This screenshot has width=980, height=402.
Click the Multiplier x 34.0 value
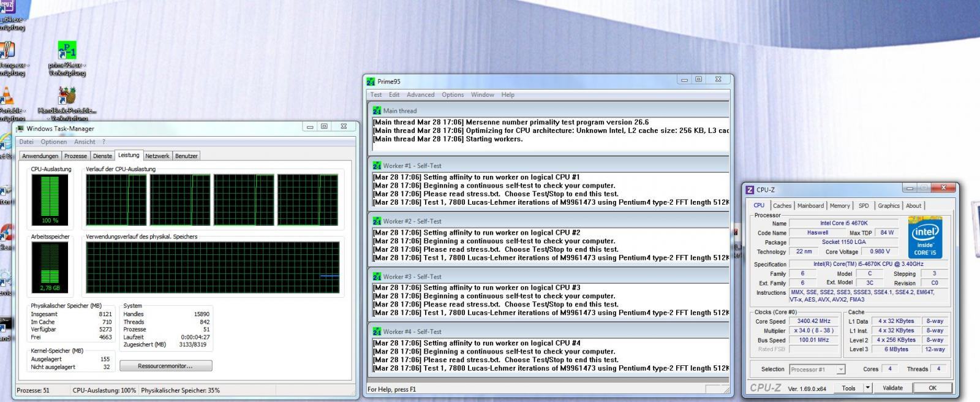(814, 330)
